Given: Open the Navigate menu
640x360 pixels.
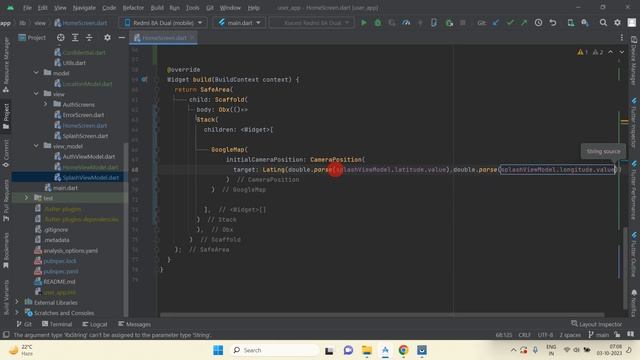Looking at the screenshot, I should coord(84,8).
